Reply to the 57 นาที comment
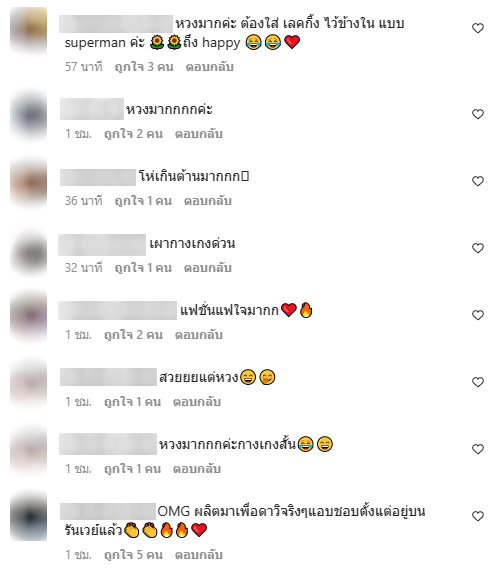 (209, 67)
